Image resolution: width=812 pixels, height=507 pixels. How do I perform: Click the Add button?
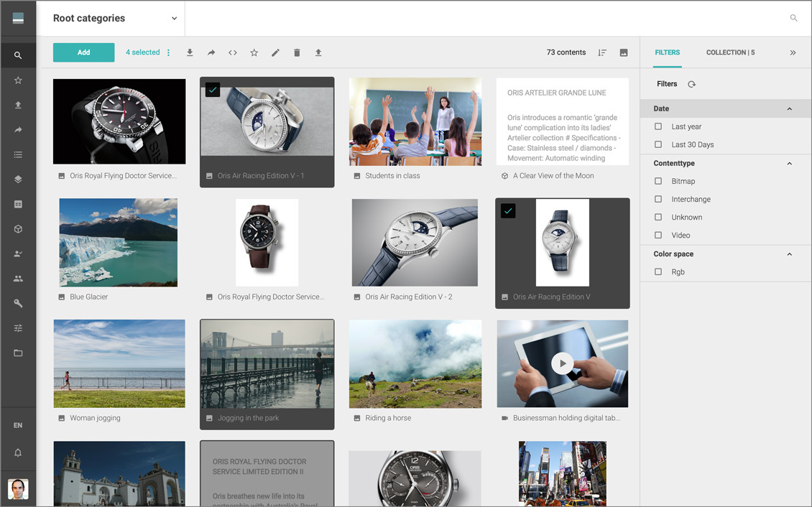coord(84,52)
